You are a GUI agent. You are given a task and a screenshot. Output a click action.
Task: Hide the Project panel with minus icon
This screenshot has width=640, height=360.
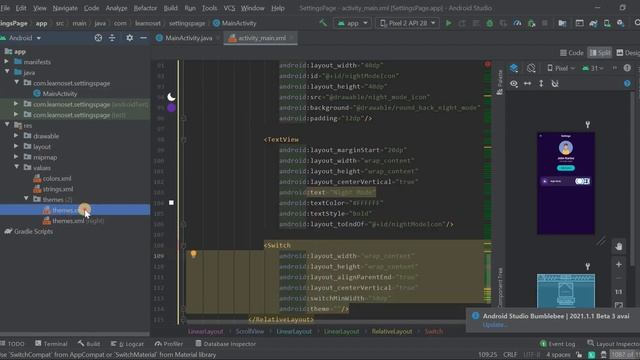pyautogui.click(x=143, y=38)
